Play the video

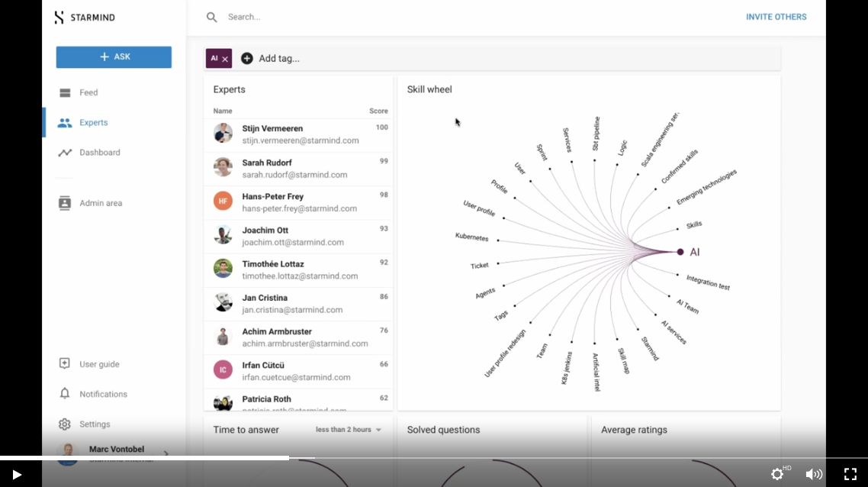point(17,474)
